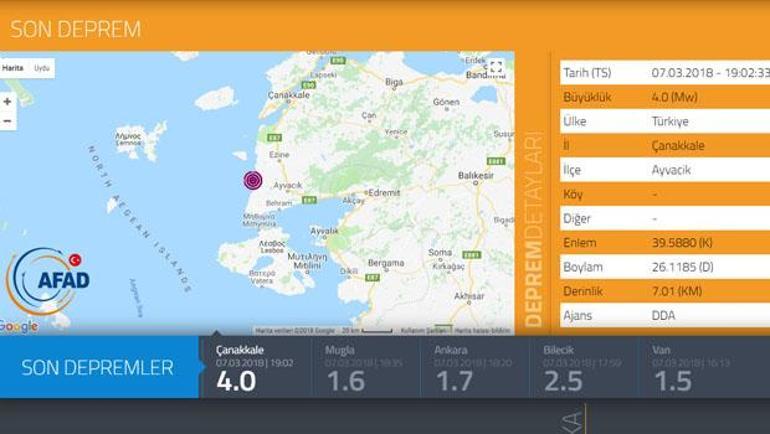Click the Tarih (TS) detail row
This screenshot has height=434, width=770.
(661, 73)
